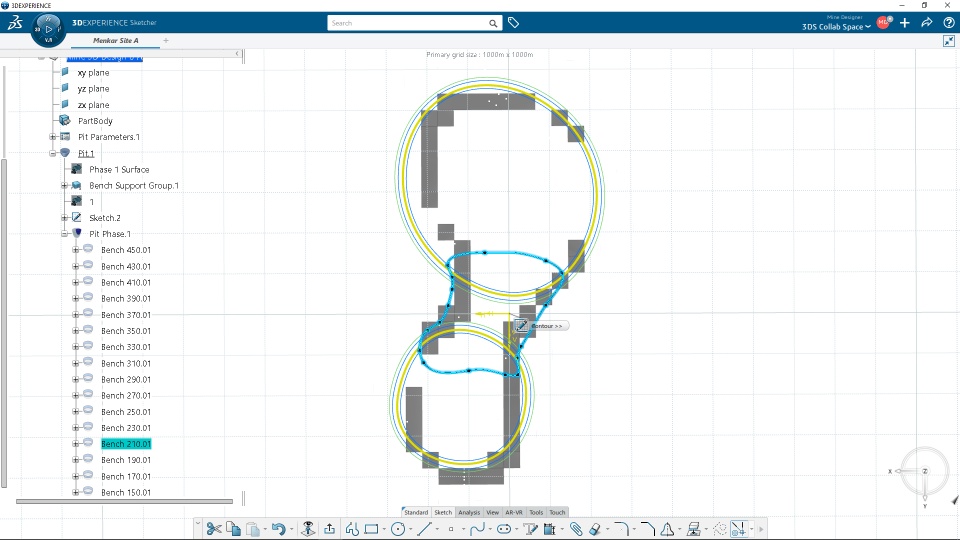The image size is (960, 540).
Task: Click the 3DS logo icon
Action: [x=15, y=23]
